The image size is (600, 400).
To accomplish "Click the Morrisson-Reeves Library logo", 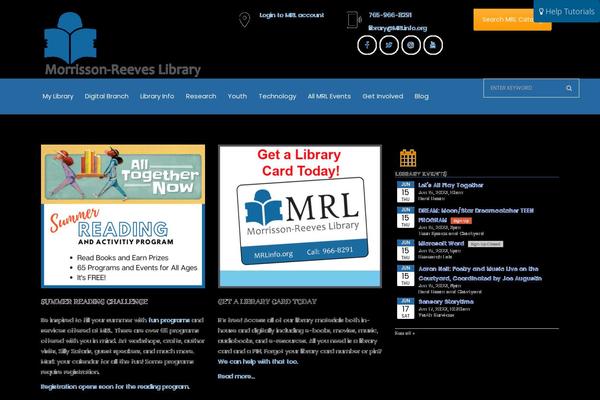I will click(122, 44).
